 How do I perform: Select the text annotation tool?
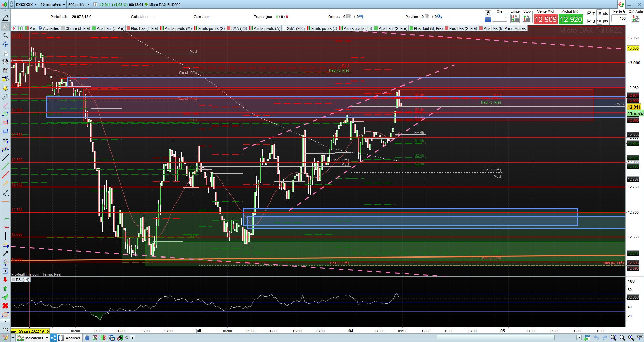click(5, 271)
